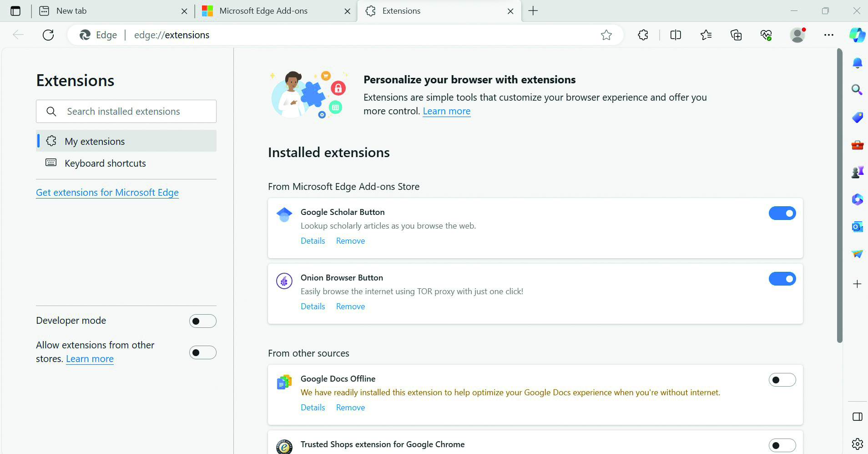View Details for Google Docs Offline

pyautogui.click(x=313, y=408)
